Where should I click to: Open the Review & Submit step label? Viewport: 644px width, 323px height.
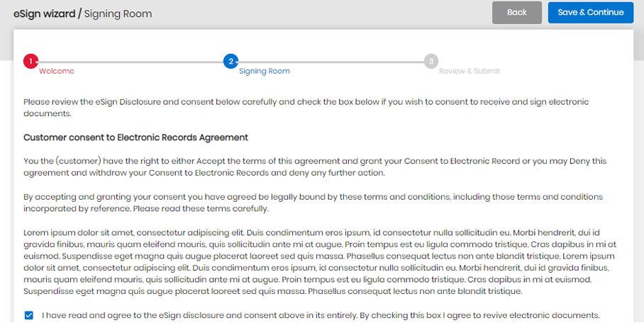[x=470, y=71]
